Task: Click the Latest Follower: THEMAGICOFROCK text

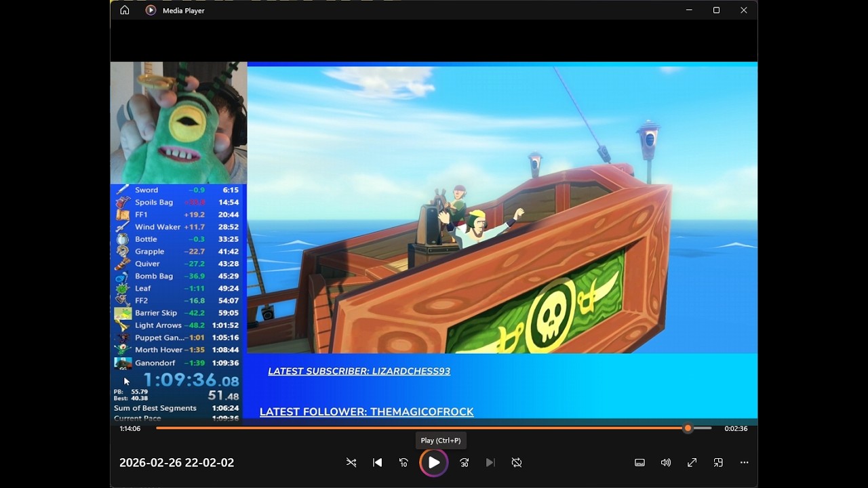Action: point(367,411)
